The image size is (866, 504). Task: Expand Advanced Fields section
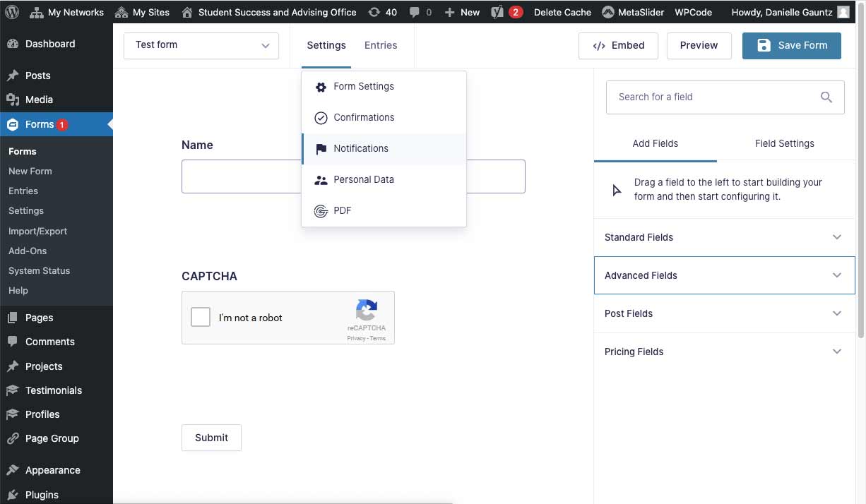pos(725,275)
